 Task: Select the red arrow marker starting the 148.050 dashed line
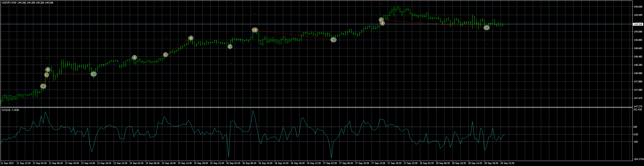pos(46,75)
